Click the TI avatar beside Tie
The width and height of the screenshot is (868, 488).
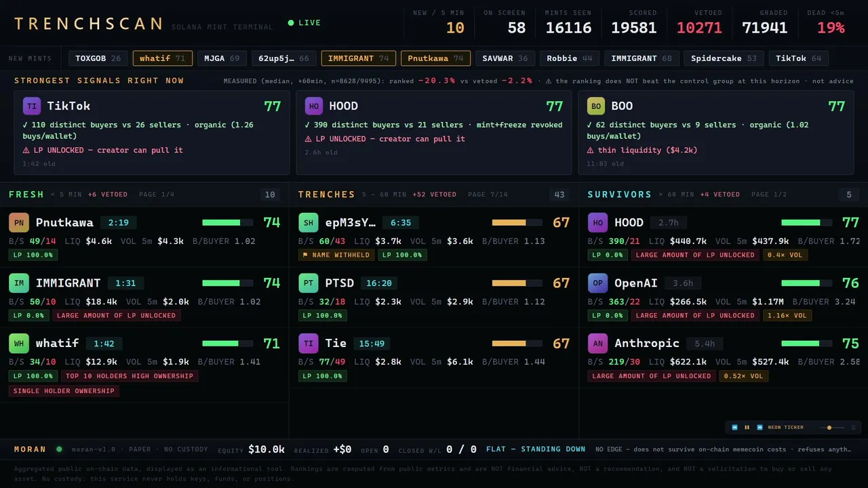[309, 344]
